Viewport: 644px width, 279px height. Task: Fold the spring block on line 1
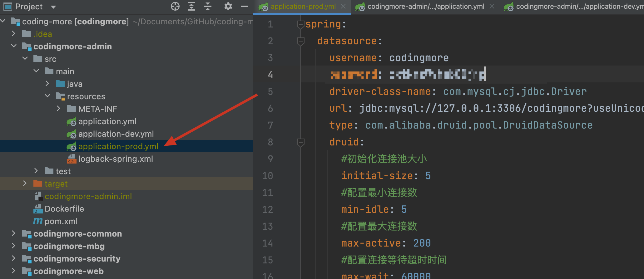[x=300, y=24]
